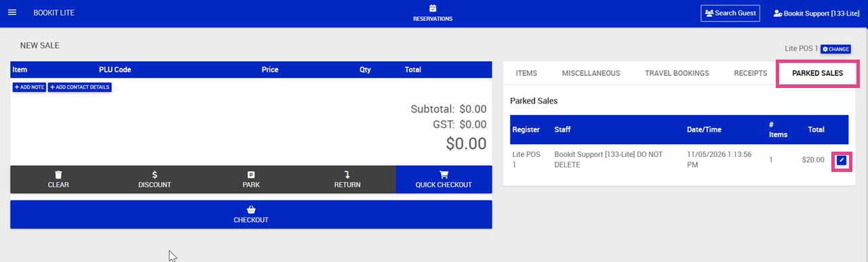
Task: Click the Item column header
Action: point(20,70)
